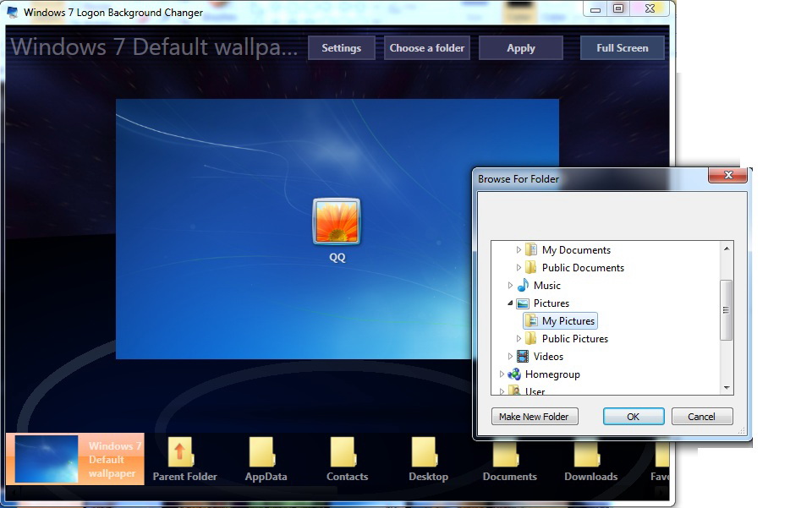Click Cancel in Browse For Folder
Viewport: 812px width, 508px height.
[702, 417]
